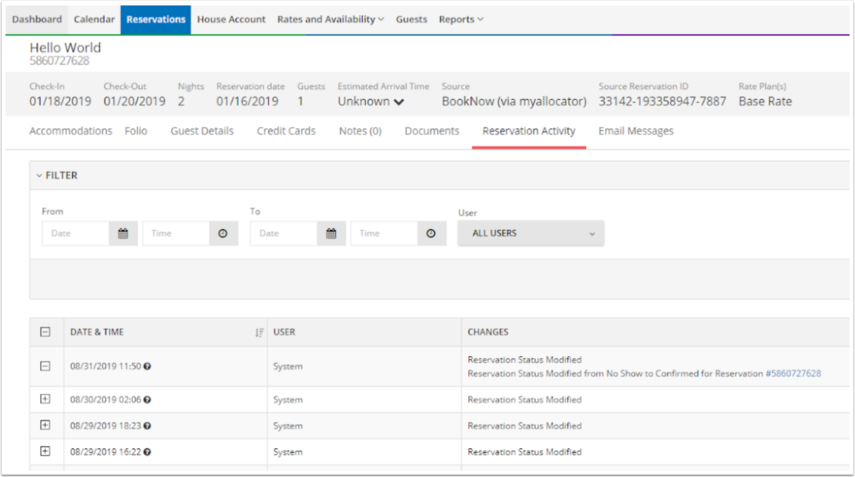Open the From time clock icon
The height and width of the screenshot is (477, 855).
[223, 233]
